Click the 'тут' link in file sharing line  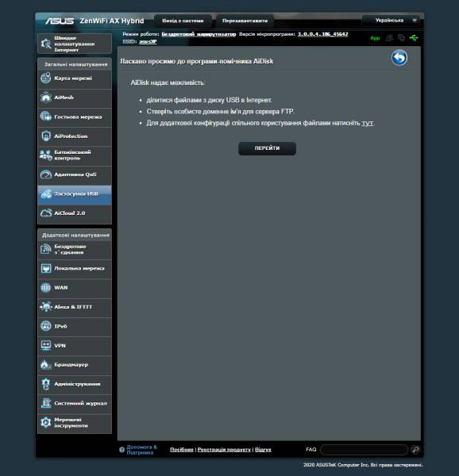point(367,123)
